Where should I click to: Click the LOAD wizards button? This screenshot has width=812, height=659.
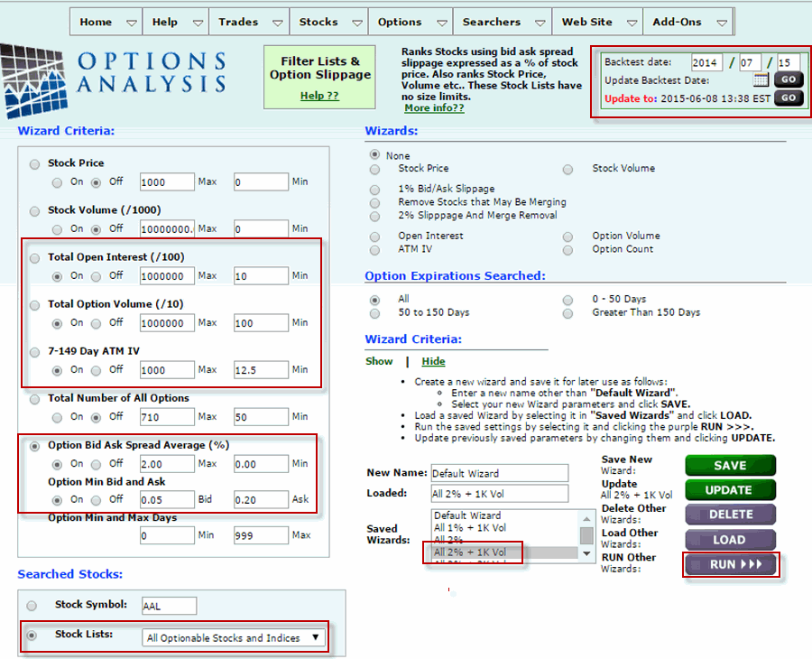[x=730, y=539]
